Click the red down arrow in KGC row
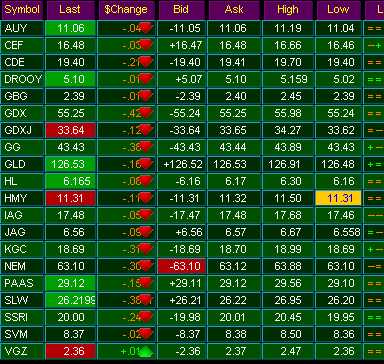The width and height of the screenshot is (384, 364). (x=146, y=249)
